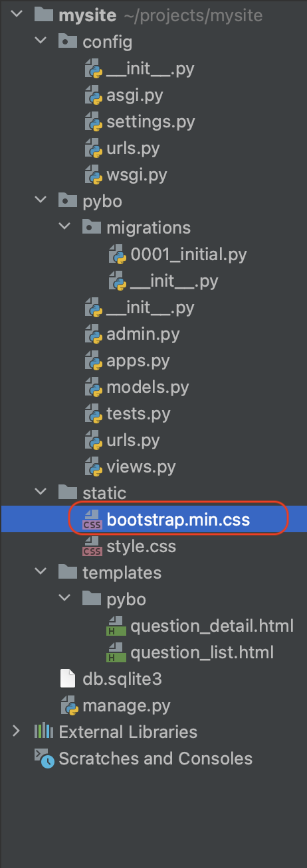Open models.py file name
Viewport: 307px width, 868px height.
tap(148, 388)
